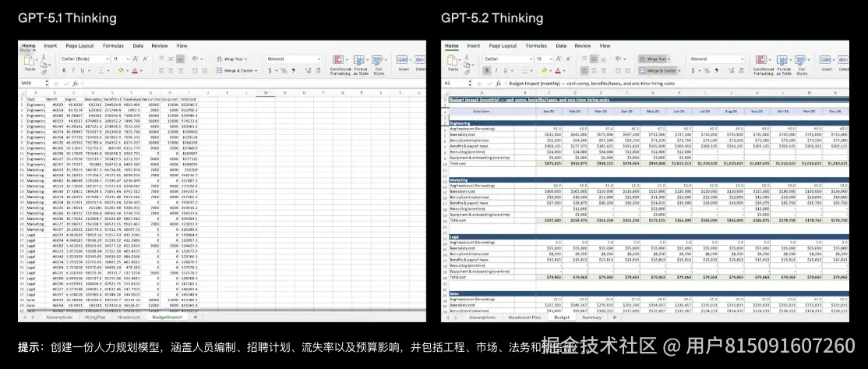Click Engineering section header in right window
Viewport: 868px width, 369px height.
tap(648, 123)
